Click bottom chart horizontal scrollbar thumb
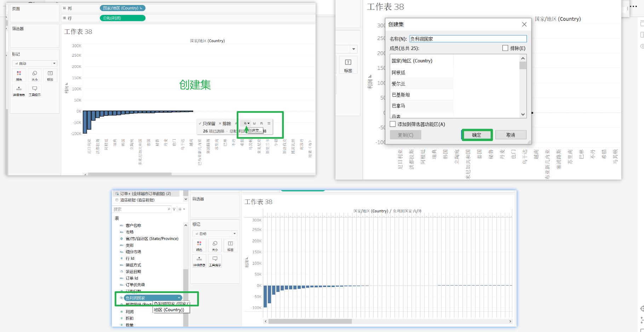The height and width of the screenshot is (332, 644). [310, 321]
